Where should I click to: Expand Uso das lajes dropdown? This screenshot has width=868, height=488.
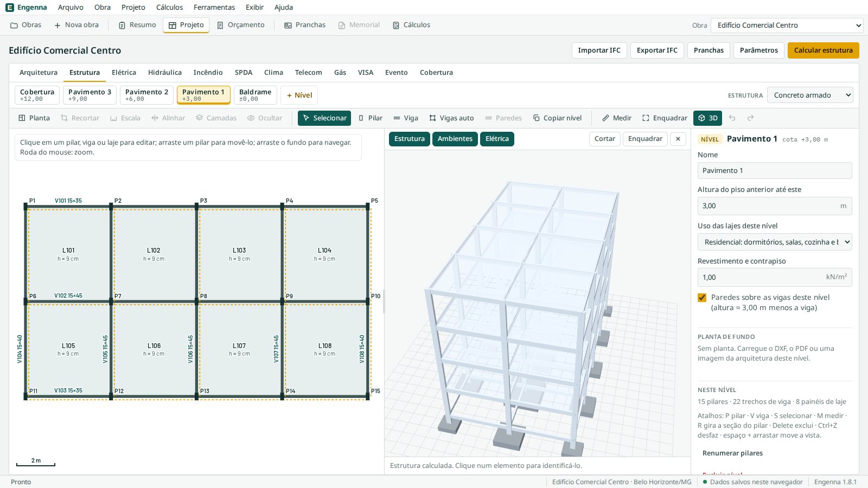[x=775, y=242]
